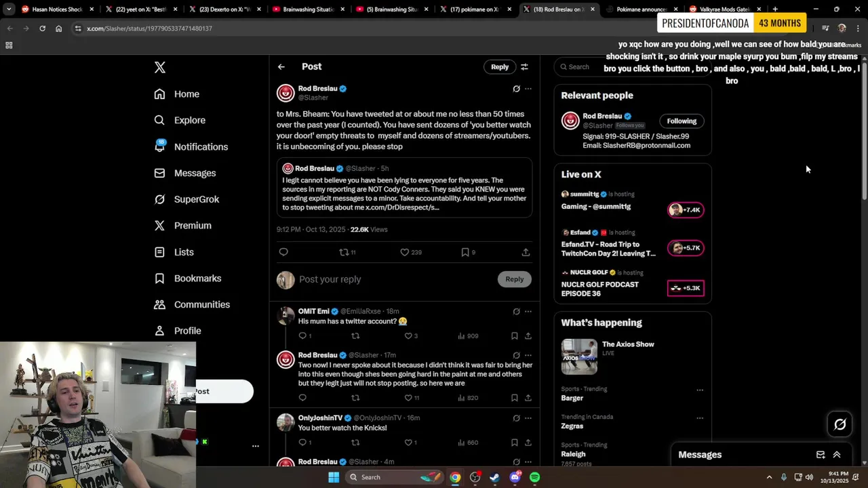The image size is (868, 488).
Task: Bookmark OMIT Emi's reply
Action: 514,335
